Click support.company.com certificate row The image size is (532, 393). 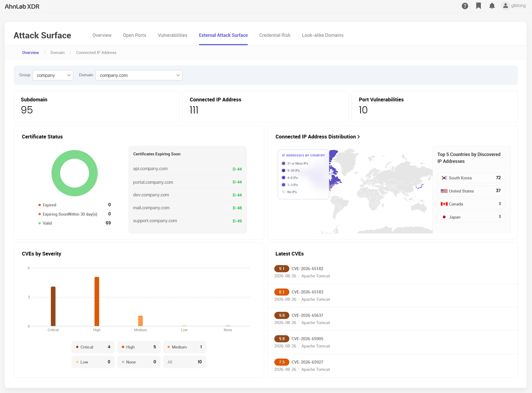(x=187, y=221)
